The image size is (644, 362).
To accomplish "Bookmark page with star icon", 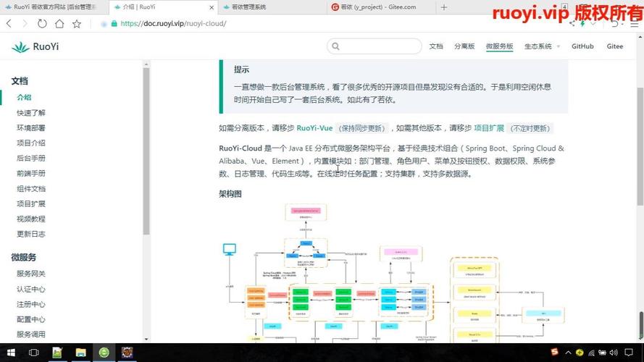I will point(77,24).
